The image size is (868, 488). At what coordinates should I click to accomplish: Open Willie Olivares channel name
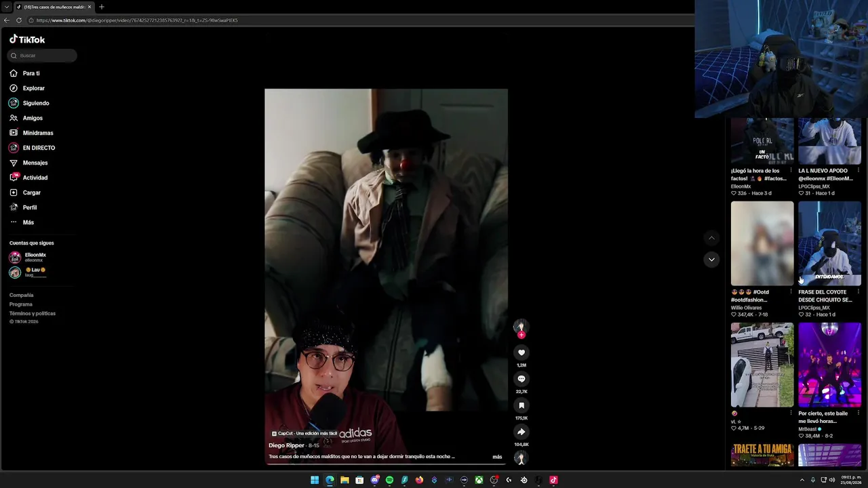(x=746, y=308)
